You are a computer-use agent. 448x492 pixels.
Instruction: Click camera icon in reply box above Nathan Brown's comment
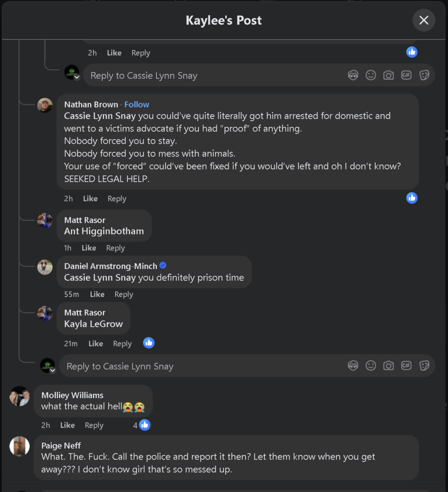click(388, 75)
